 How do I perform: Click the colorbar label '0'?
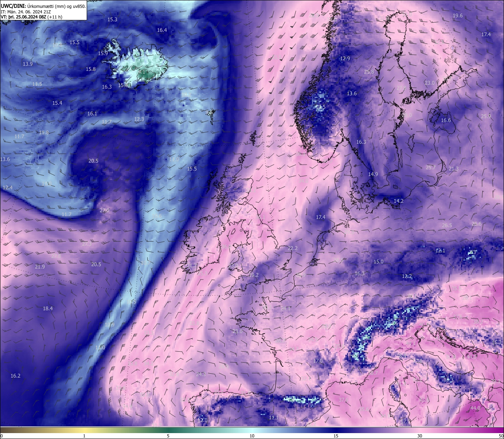click(1, 436)
